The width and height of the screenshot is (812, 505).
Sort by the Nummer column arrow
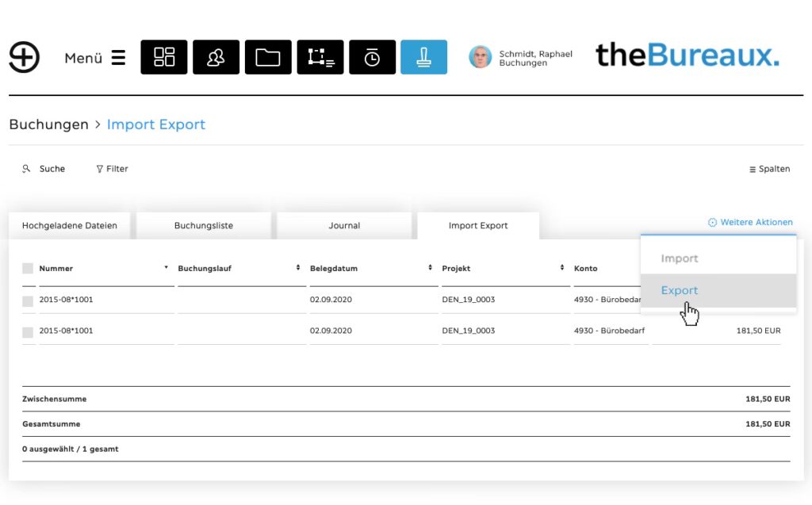pyautogui.click(x=166, y=268)
